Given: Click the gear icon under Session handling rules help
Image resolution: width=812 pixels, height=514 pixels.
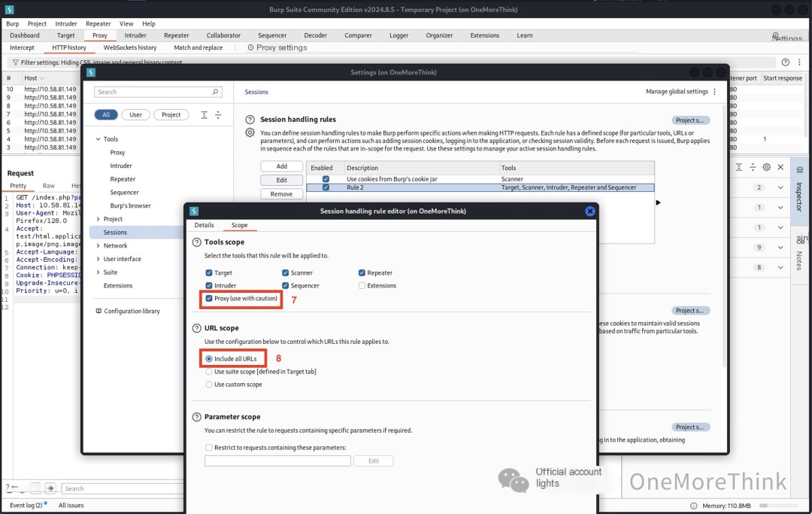Looking at the screenshot, I should point(250,132).
